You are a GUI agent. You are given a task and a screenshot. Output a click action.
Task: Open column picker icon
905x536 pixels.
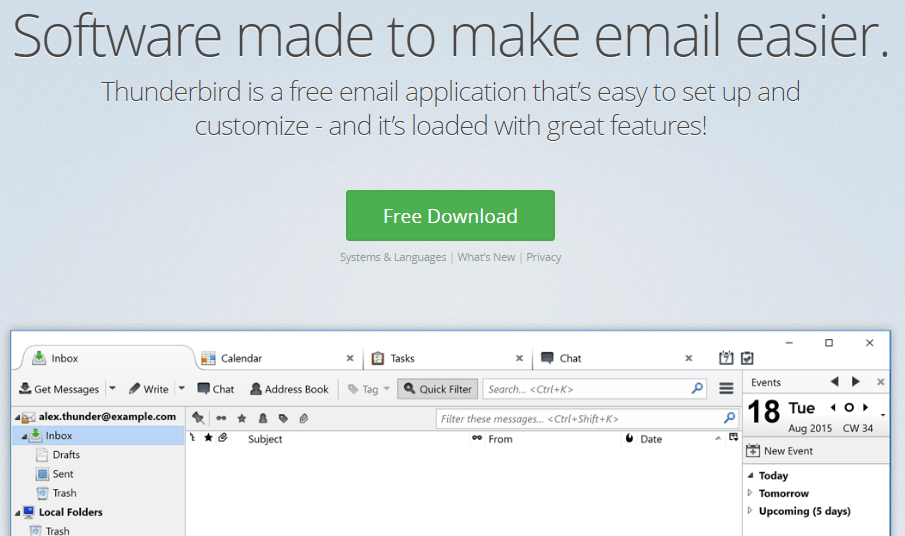[734, 437]
